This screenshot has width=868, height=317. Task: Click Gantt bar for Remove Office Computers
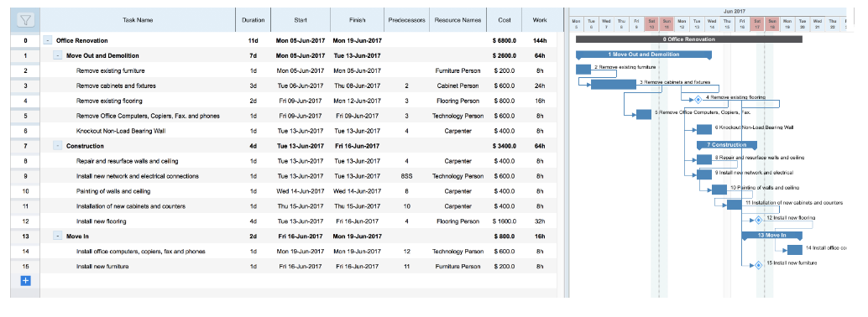click(x=644, y=115)
